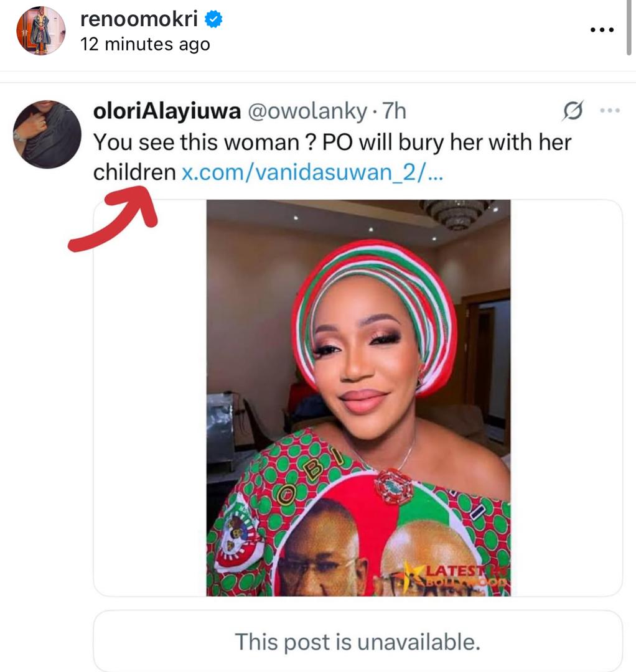This screenshot has width=636, height=672.
Task: Open the x.com/vanidasuwan_2 link
Action: (312, 172)
